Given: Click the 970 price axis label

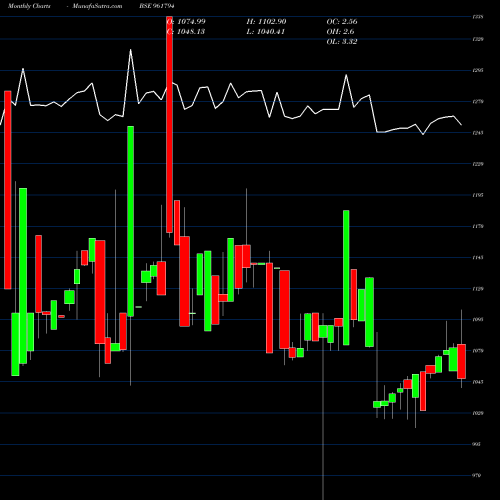Looking at the screenshot, I should click(x=477, y=476).
